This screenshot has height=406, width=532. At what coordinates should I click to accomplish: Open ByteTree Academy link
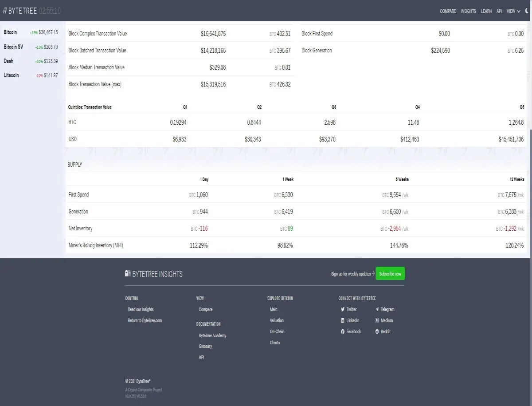coord(212,335)
